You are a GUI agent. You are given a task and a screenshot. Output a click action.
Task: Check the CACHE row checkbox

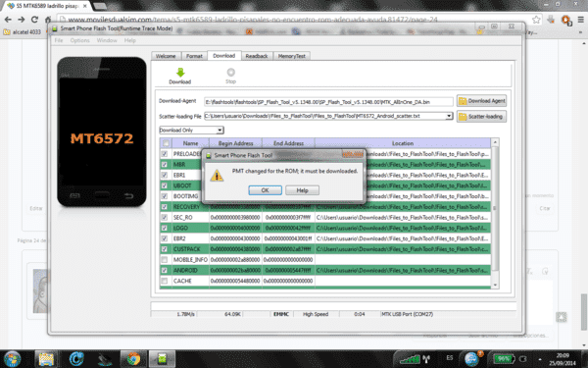pyautogui.click(x=165, y=281)
